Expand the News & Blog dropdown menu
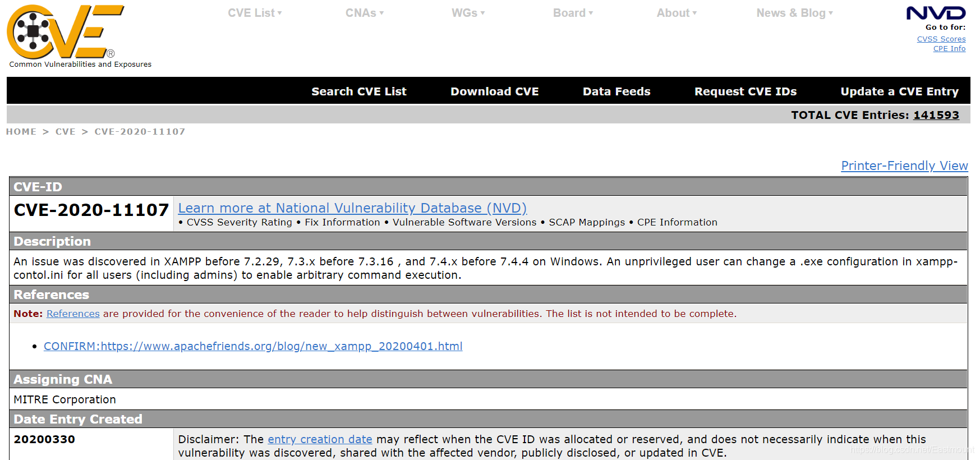Screen dimensions: 980x460 click(x=795, y=13)
